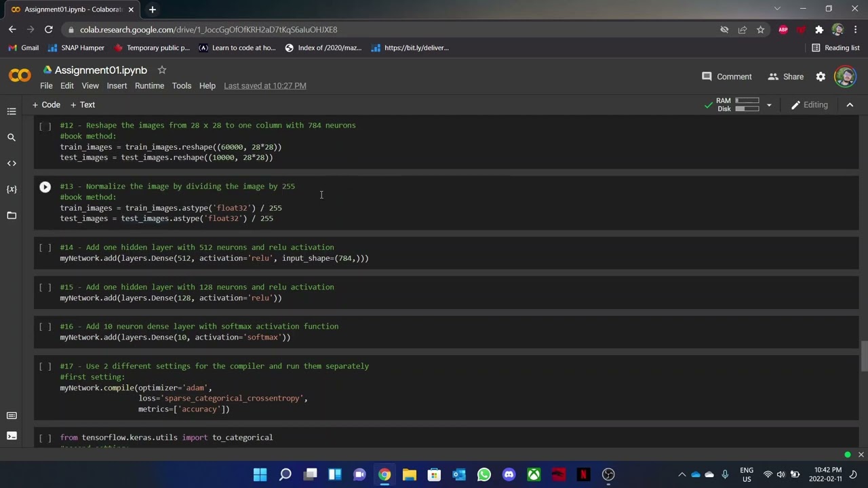This screenshot has height=488, width=868.
Task: Open the Help menu
Action: coord(207,86)
